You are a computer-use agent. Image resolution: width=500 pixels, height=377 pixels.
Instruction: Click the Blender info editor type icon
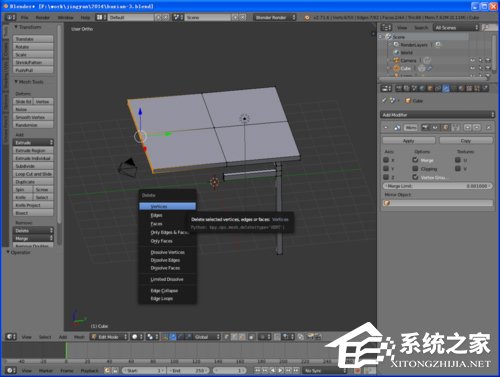10,17
